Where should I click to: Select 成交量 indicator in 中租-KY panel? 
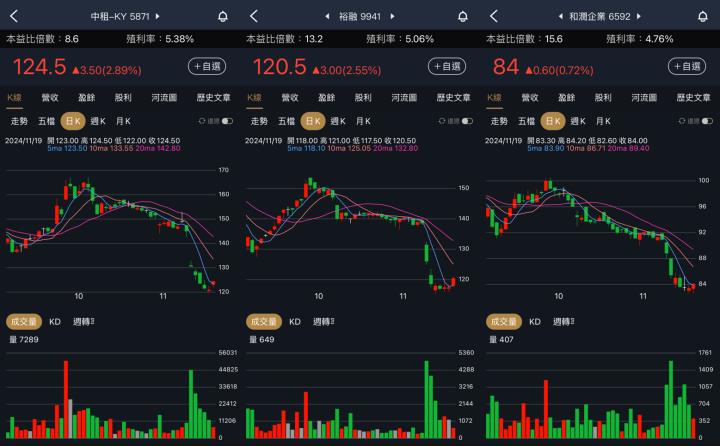click(24, 322)
